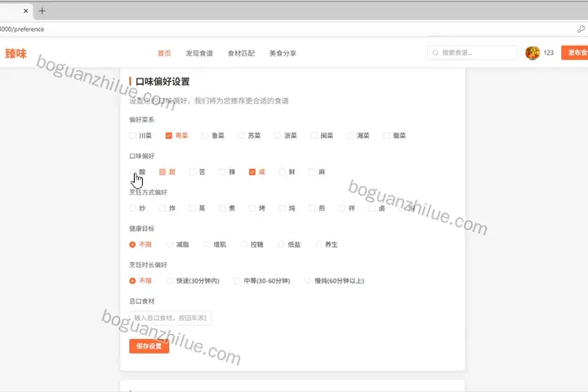Check the 炖 cooking method checkbox
Image resolution: width=588 pixels, height=392 pixels.
pyautogui.click(x=283, y=208)
